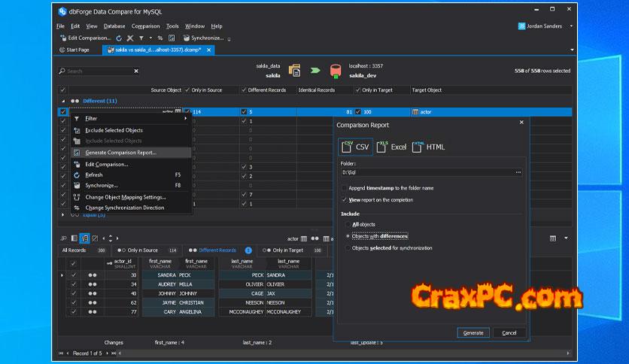Screen dimensions: 629x364
Task: Click the refresh icon in the main toolbar
Action: [119, 38]
